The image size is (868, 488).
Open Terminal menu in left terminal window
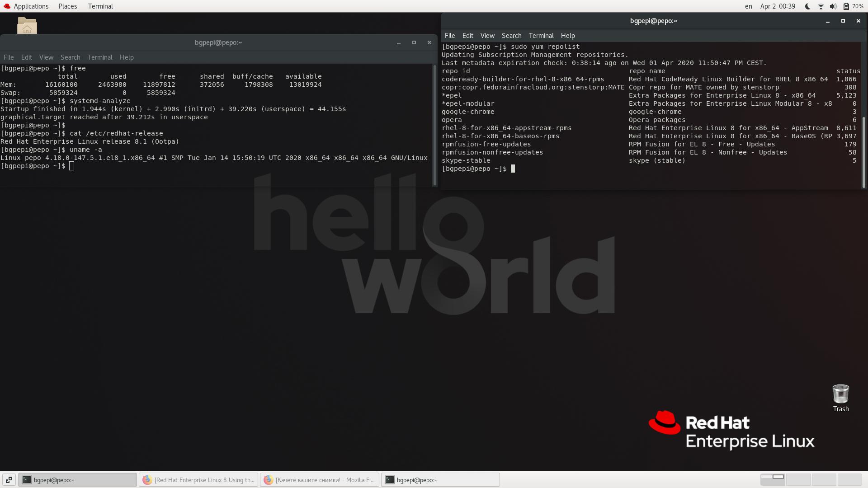click(x=100, y=57)
